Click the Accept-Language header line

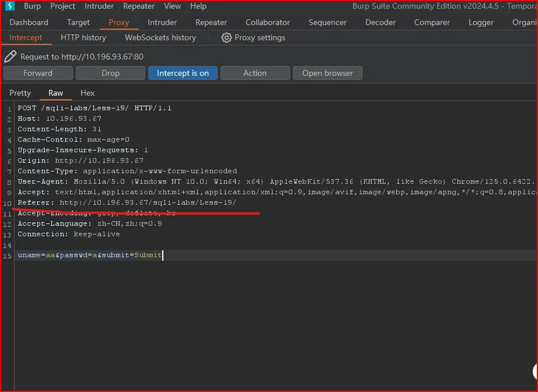coord(89,223)
